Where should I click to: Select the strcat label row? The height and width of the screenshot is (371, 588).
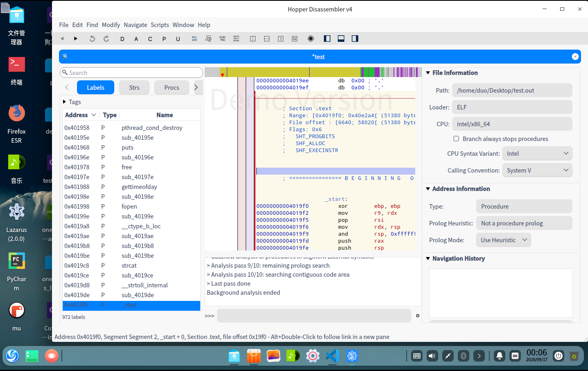(131, 266)
